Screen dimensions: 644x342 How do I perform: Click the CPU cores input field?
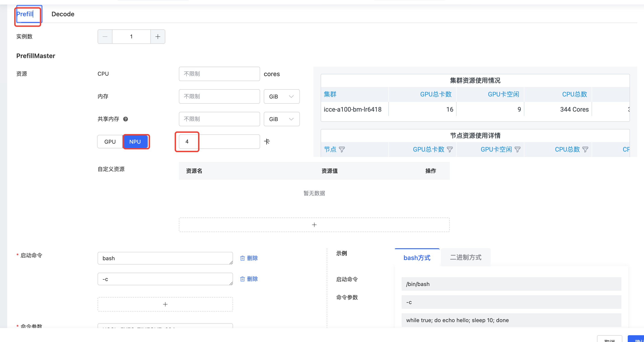pyautogui.click(x=219, y=74)
